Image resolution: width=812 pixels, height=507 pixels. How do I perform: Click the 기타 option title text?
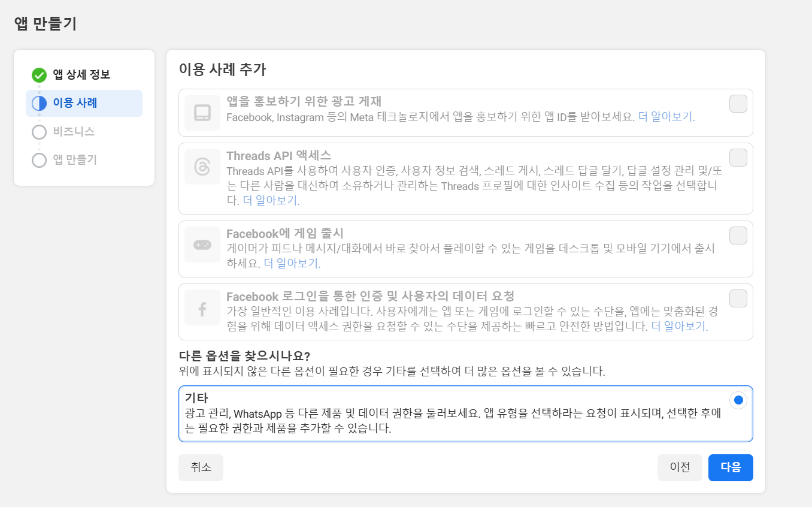click(196, 398)
